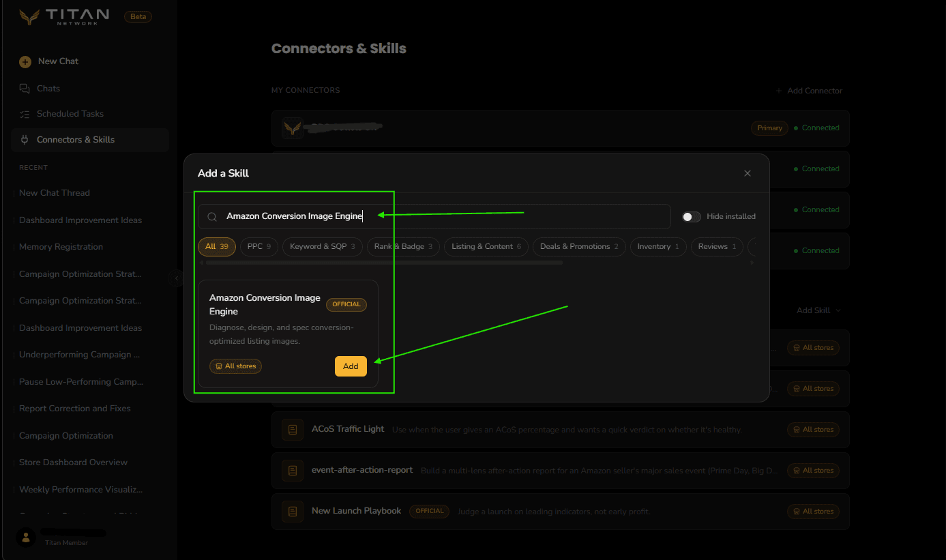Click the Amazon Conversion Image Engine title
The image size is (946, 560).
265,304
